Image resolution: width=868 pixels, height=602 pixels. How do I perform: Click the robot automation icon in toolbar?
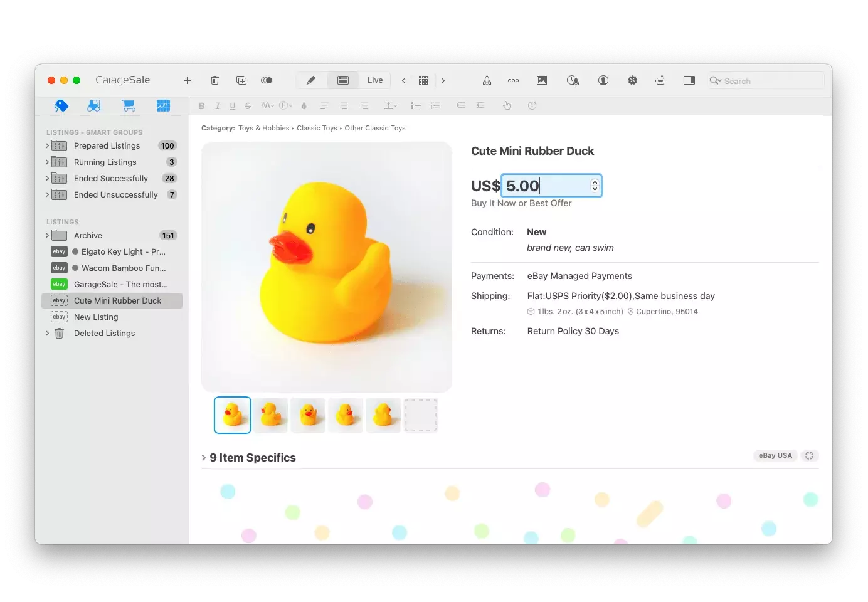coord(660,80)
